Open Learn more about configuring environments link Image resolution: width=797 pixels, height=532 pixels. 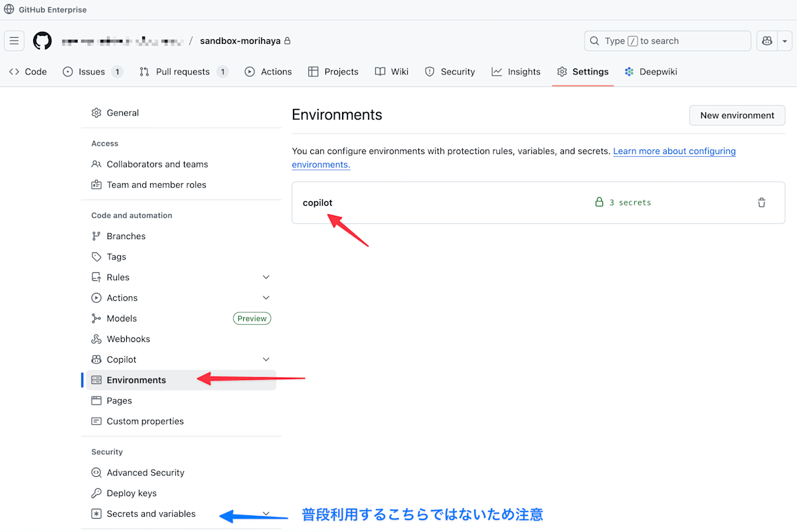click(674, 151)
